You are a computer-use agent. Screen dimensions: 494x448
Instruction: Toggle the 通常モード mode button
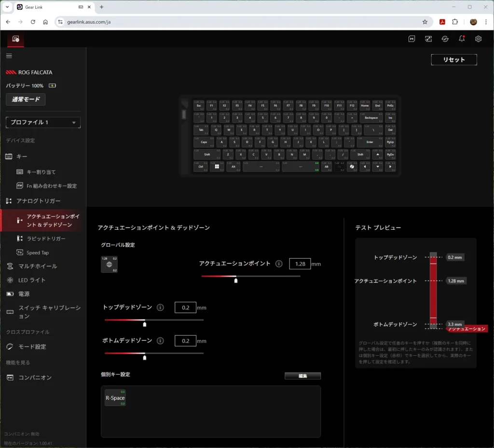coord(26,99)
